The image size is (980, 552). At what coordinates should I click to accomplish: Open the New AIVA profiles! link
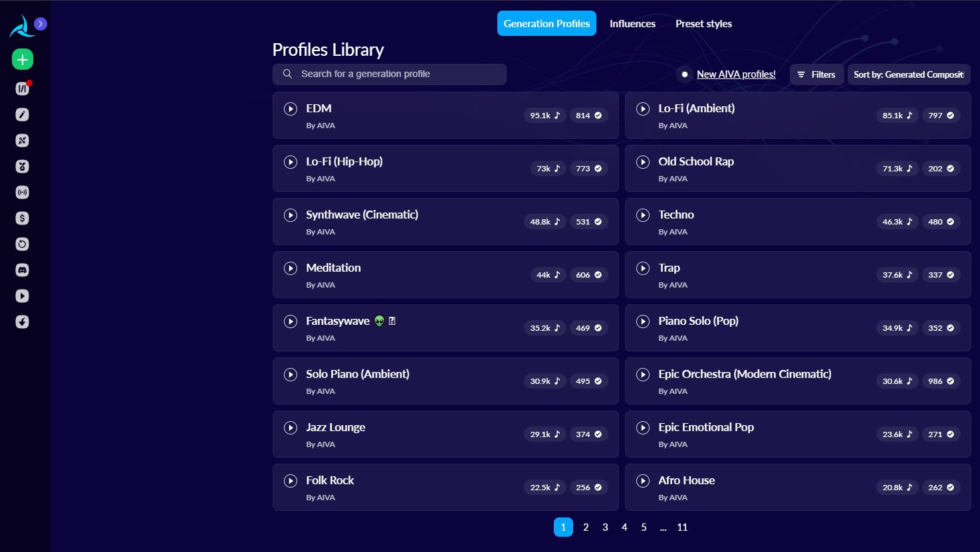736,74
